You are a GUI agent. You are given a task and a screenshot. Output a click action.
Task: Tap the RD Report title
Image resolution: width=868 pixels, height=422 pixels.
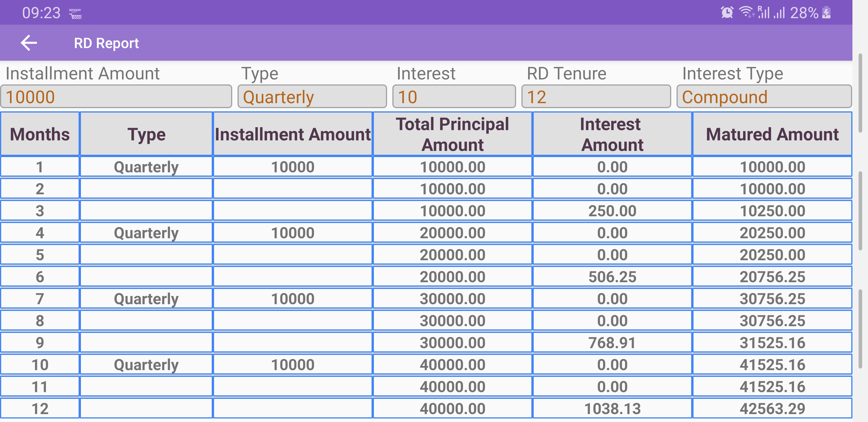tap(106, 43)
